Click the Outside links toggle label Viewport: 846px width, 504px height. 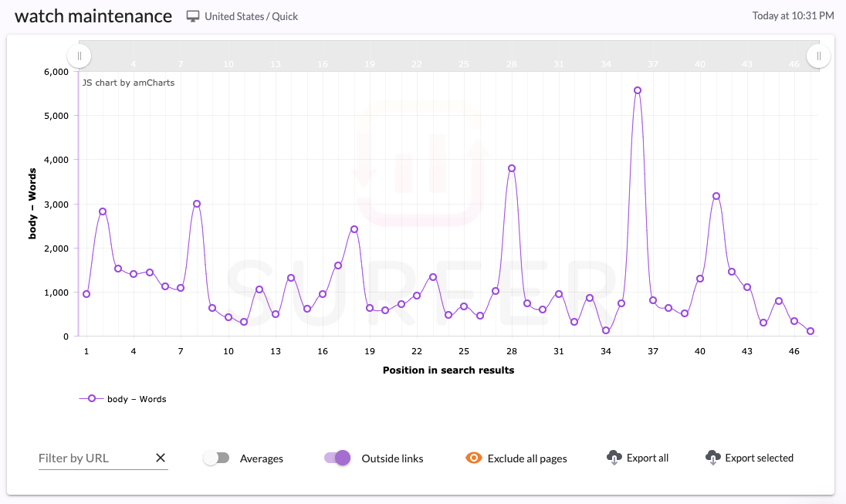tap(392, 458)
